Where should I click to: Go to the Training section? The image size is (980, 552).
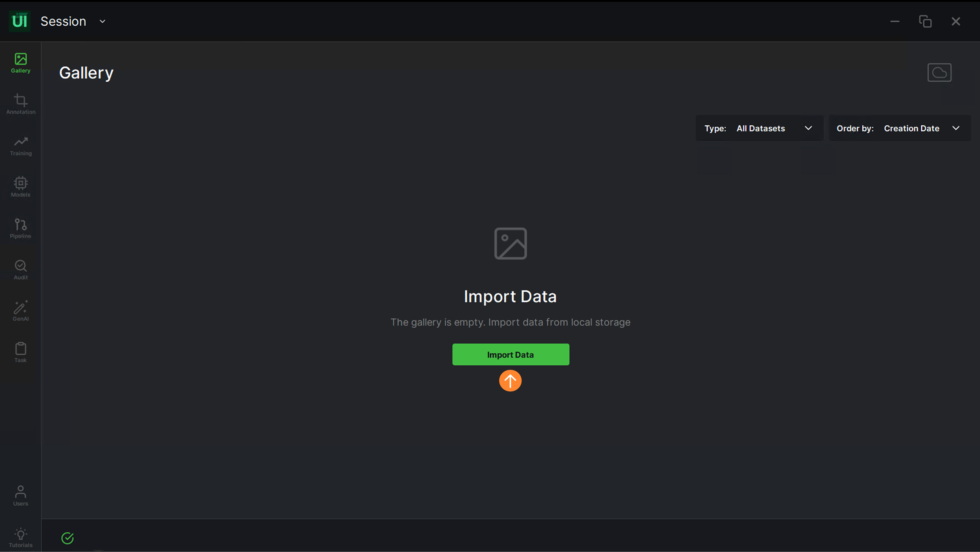tap(20, 146)
